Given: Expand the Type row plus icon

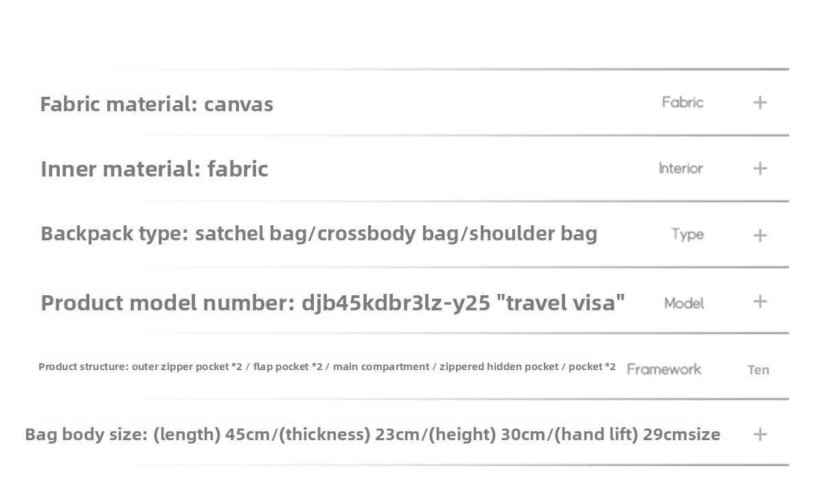Looking at the screenshot, I should 759,235.
